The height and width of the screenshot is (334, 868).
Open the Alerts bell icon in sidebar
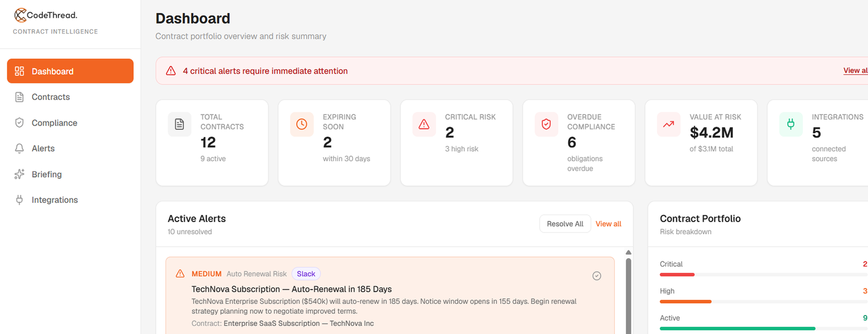pos(20,149)
